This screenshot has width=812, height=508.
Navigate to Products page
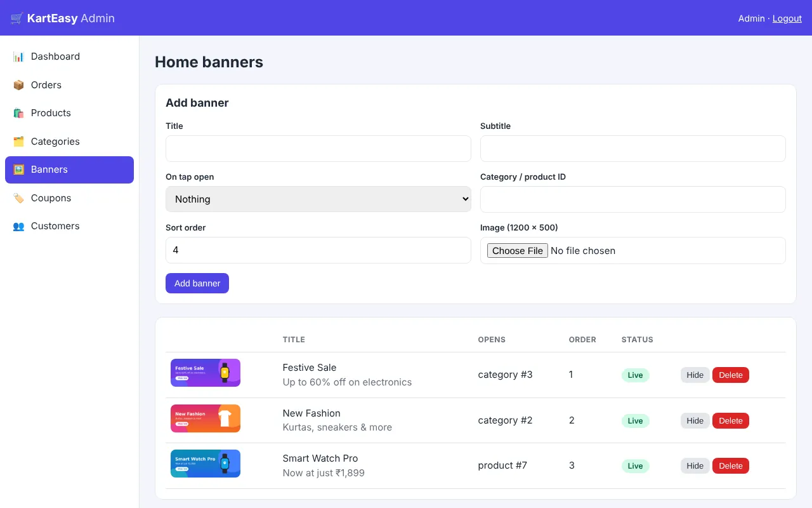[x=69, y=113]
